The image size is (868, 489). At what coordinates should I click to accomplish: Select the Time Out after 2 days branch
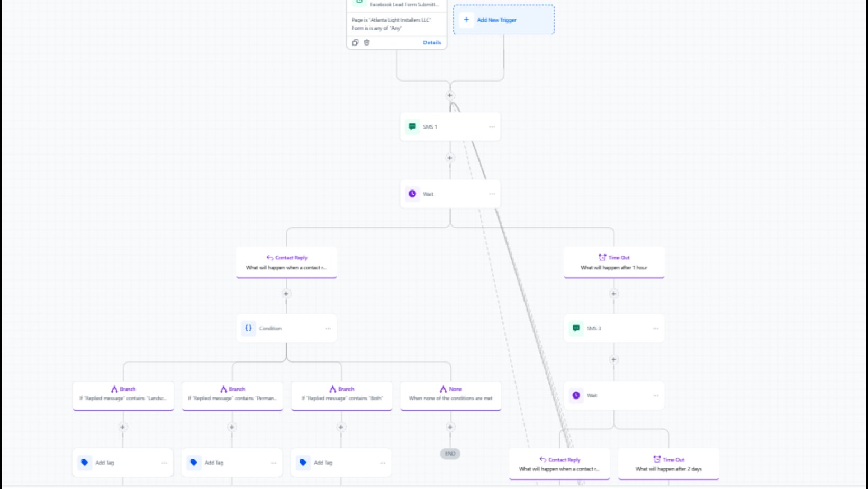[x=668, y=464]
